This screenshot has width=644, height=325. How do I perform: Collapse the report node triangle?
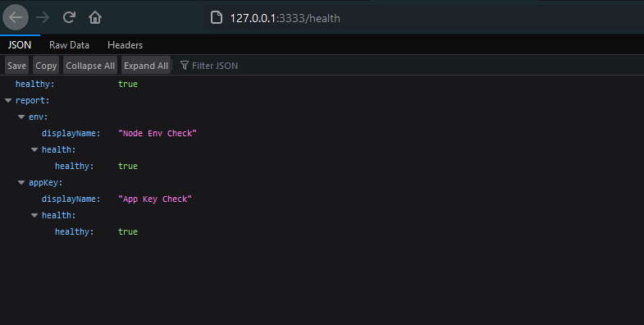pos(8,100)
